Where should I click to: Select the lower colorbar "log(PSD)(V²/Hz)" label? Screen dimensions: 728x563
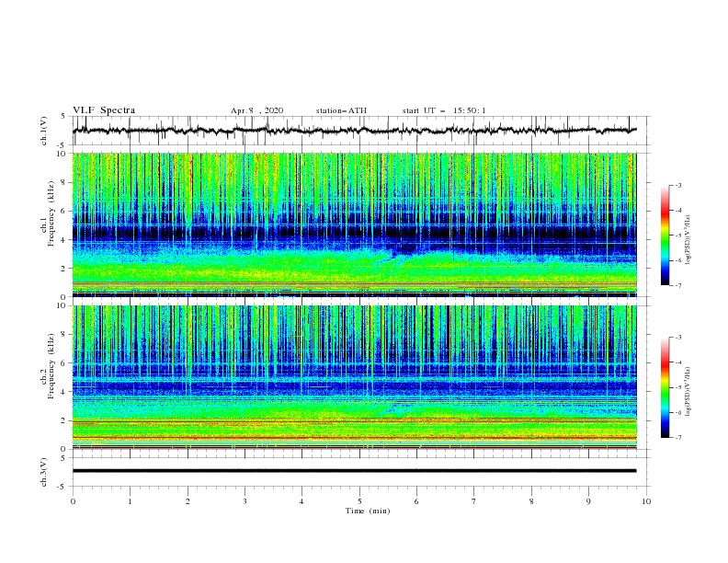click(688, 391)
